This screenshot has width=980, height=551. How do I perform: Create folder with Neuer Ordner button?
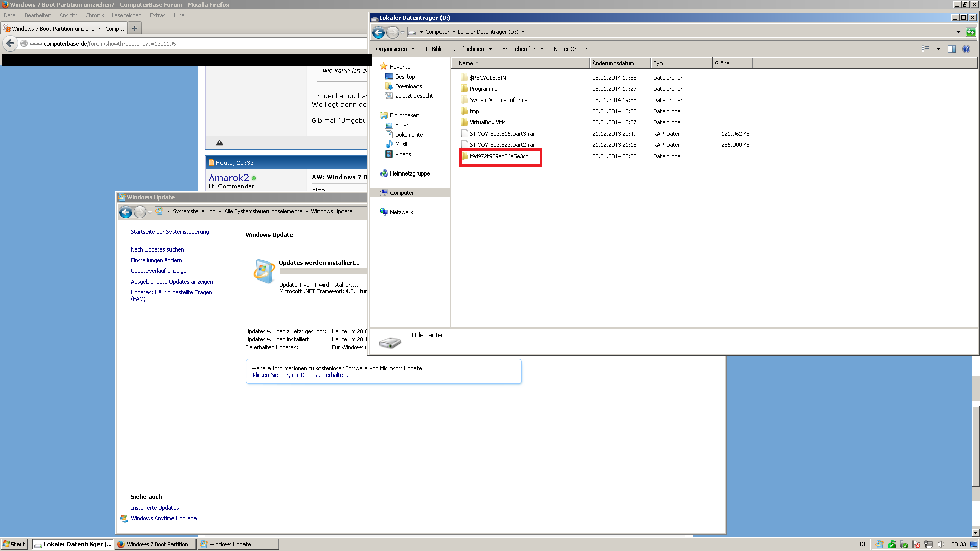click(571, 49)
